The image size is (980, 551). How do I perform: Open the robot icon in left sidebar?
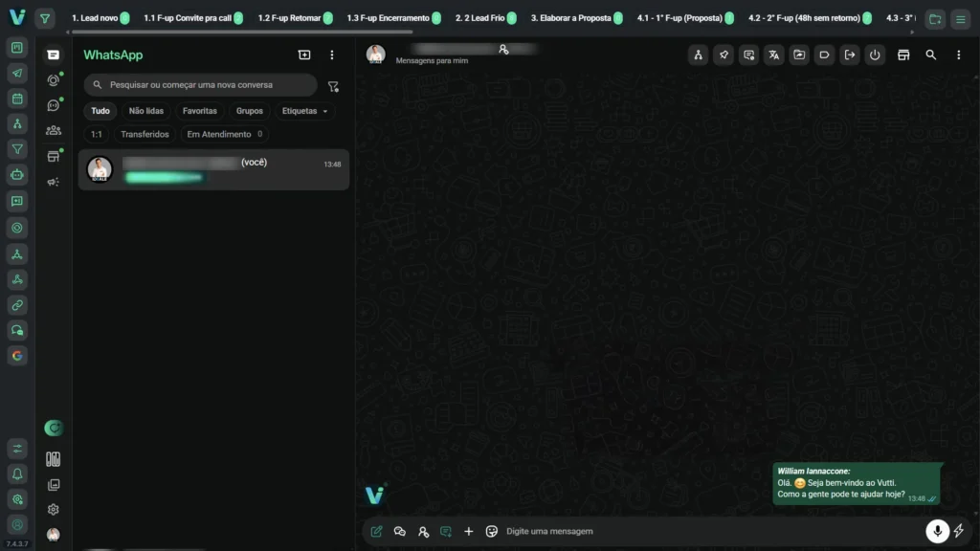(17, 174)
